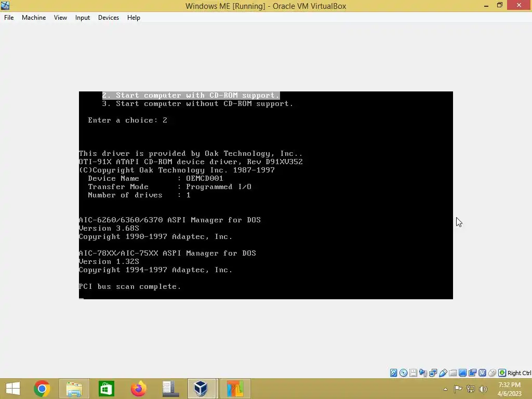Click the CPU virtualization status icon
Screen dimensions: 532x399
point(482,373)
